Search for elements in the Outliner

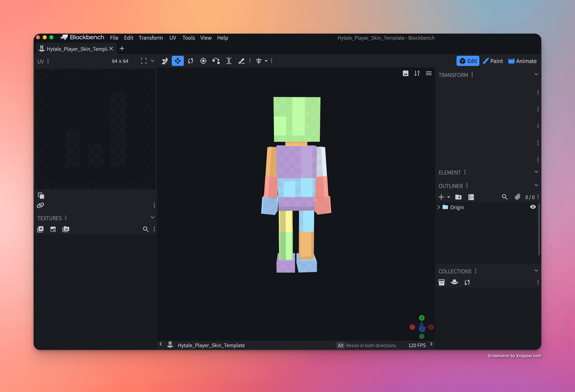pyautogui.click(x=505, y=197)
